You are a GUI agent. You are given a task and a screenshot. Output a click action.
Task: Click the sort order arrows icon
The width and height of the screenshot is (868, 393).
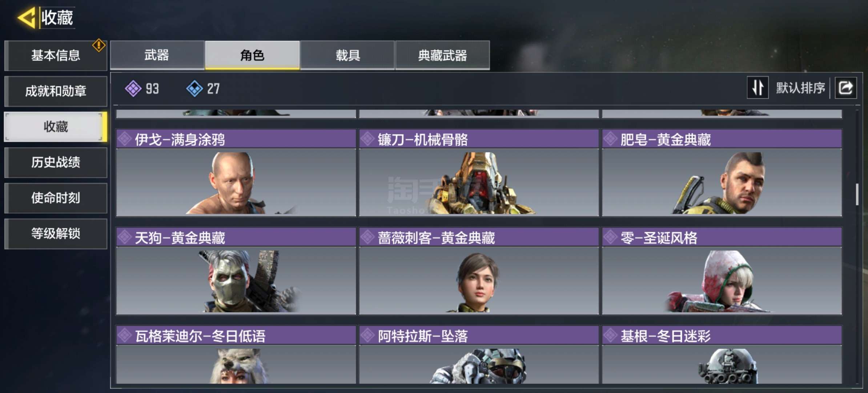point(758,88)
